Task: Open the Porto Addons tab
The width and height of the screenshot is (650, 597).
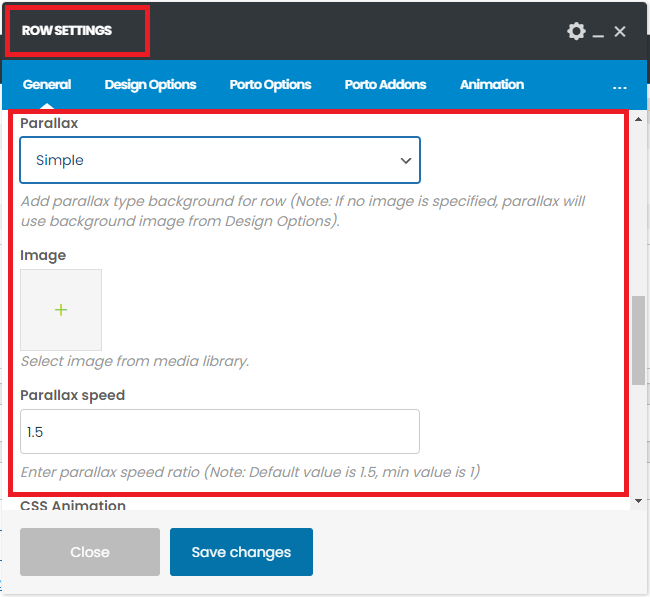Action: (x=386, y=85)
